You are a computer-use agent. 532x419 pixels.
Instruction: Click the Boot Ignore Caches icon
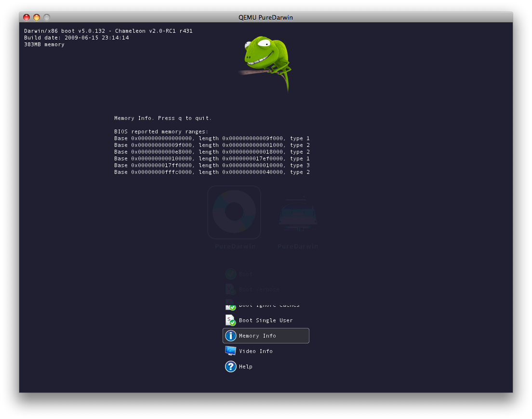(x=231, y=305)
